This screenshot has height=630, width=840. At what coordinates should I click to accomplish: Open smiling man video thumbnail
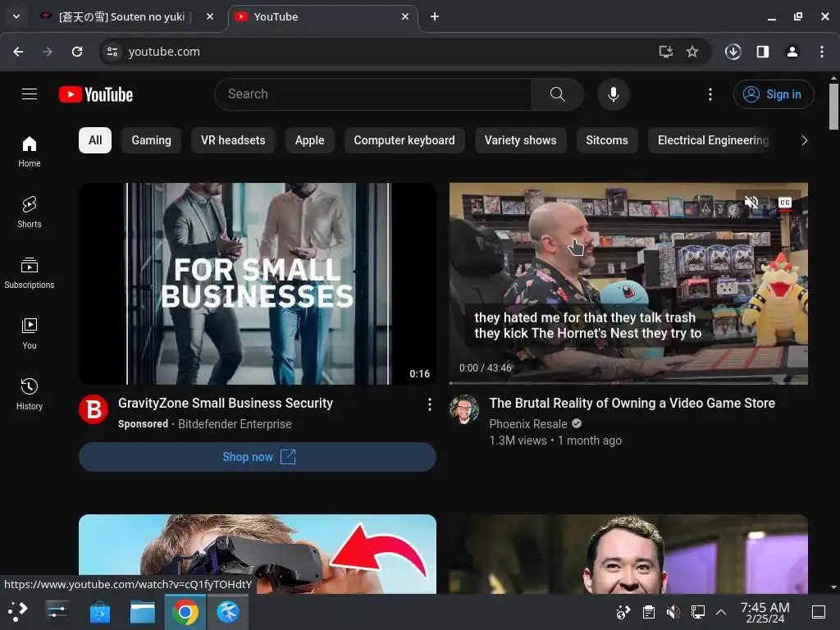click(x=628, y=554)
